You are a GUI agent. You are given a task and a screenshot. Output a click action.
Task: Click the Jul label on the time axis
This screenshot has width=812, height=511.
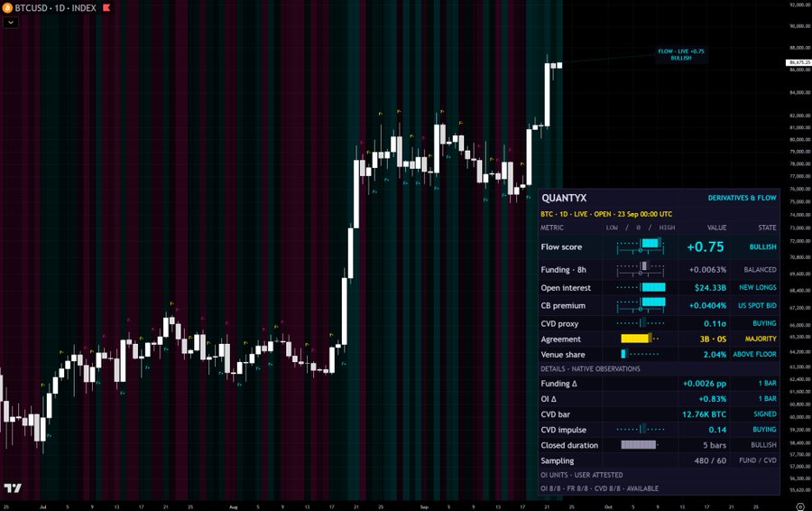pos(42,506)
